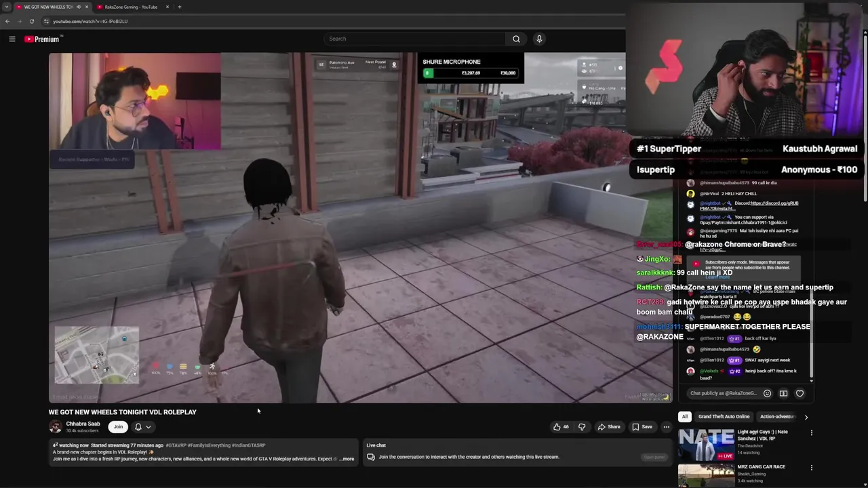Submit search with the magnifier button

click(516, 39)
